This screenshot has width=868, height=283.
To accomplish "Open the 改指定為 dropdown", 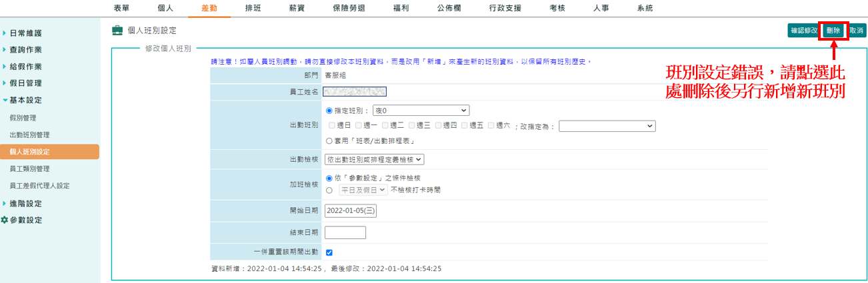I will 607,126.
